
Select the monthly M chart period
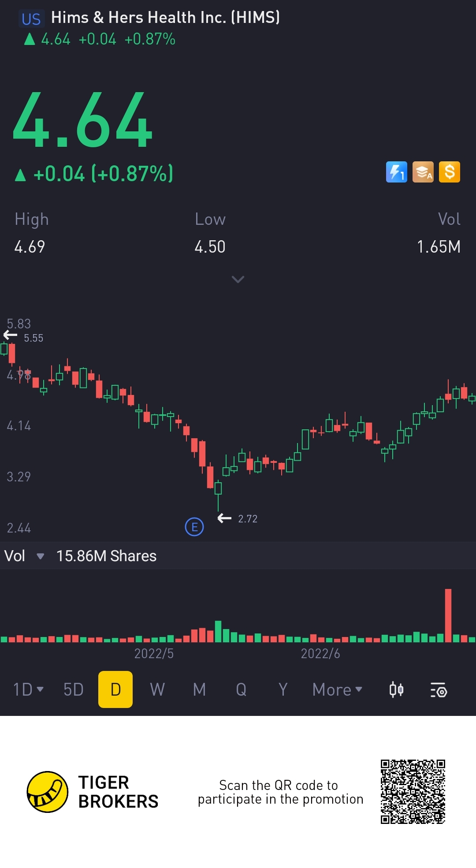click(x=199, y=689)
